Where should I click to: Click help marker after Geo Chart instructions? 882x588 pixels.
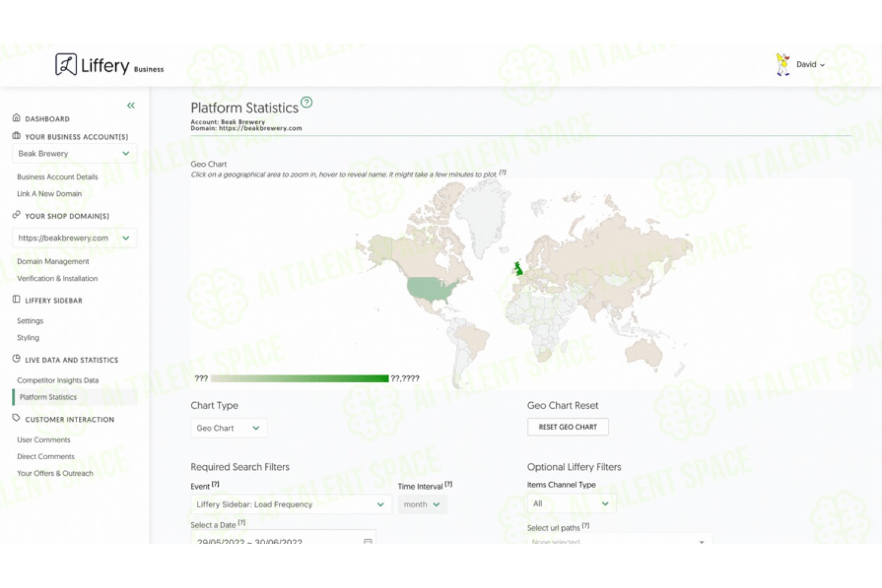[503, 172]
